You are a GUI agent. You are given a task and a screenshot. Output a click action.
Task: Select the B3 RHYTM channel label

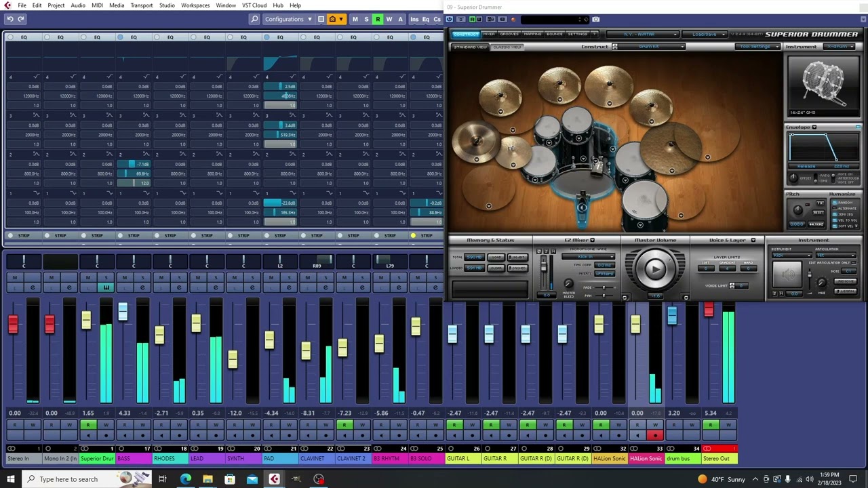tap(390, 459)
